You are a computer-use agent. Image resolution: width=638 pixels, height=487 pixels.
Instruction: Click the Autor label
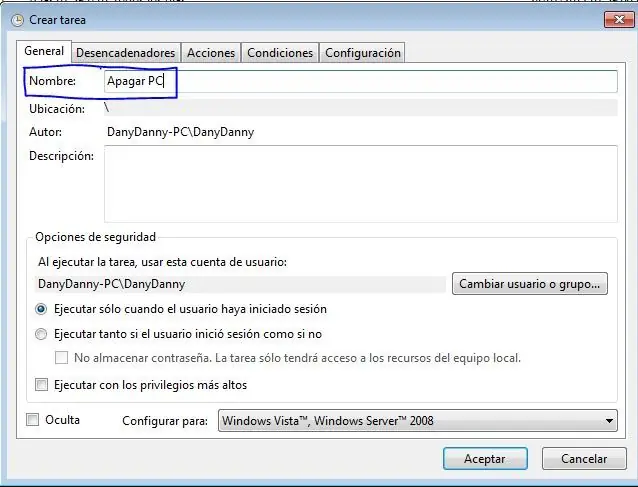[x=46, y=132]
